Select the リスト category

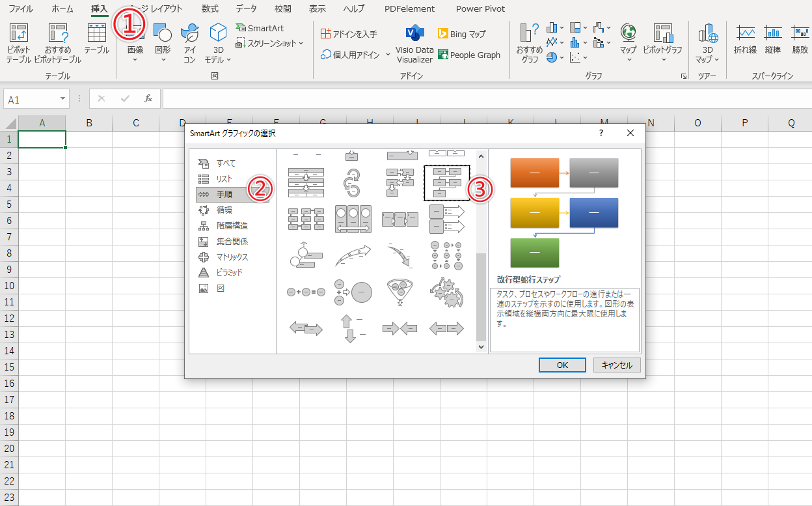click(232, 179)
